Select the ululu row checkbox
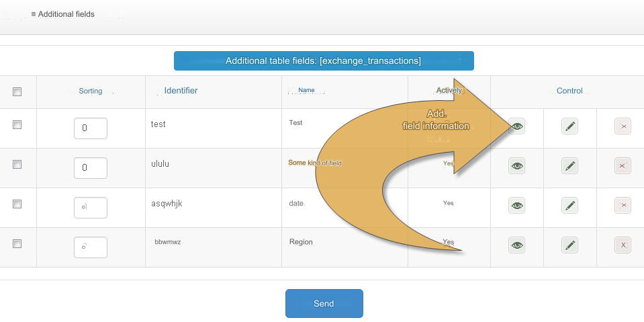The width and height of the screenshot is (644, 322). pos(17,165)
